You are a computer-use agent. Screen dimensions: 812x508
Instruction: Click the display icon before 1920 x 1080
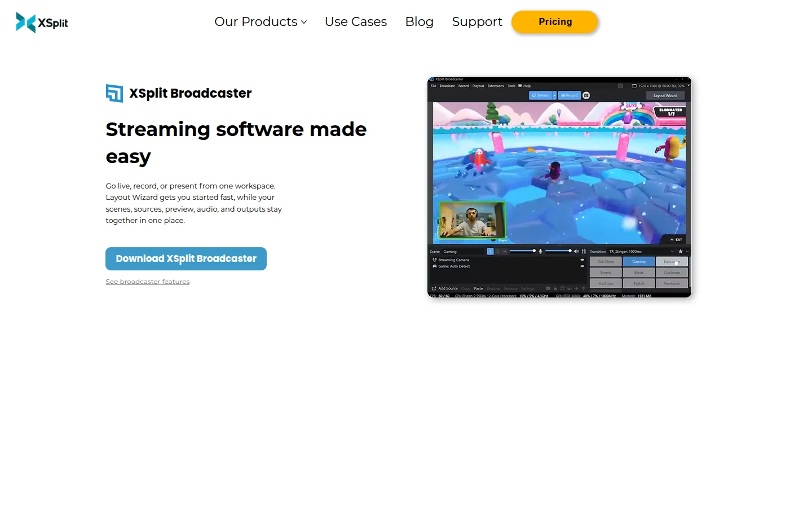tap(634, 86)
